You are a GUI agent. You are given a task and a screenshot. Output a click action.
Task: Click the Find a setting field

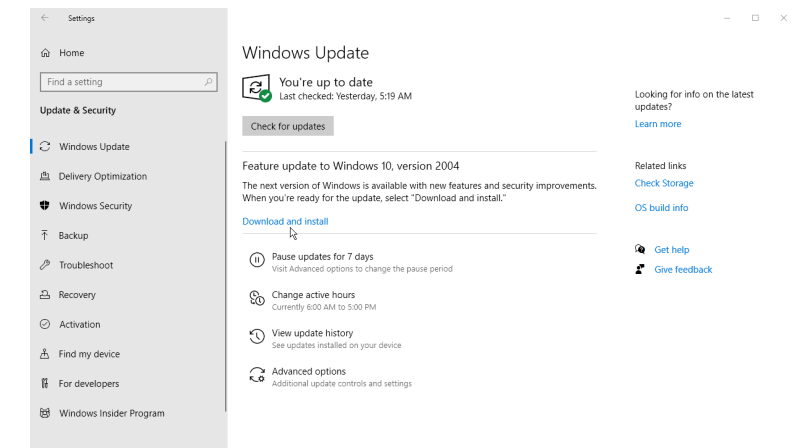(129, 82)
